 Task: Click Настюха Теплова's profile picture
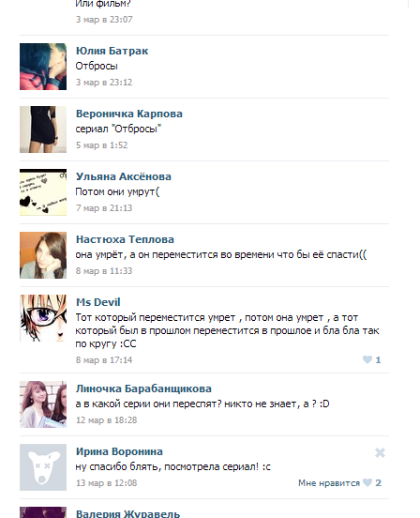pos(43,254)
